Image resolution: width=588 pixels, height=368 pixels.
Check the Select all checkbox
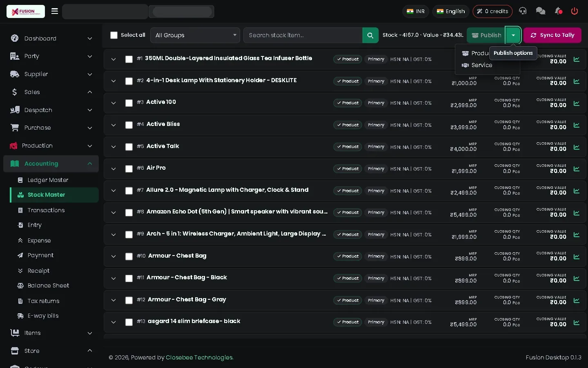point(114,35)
